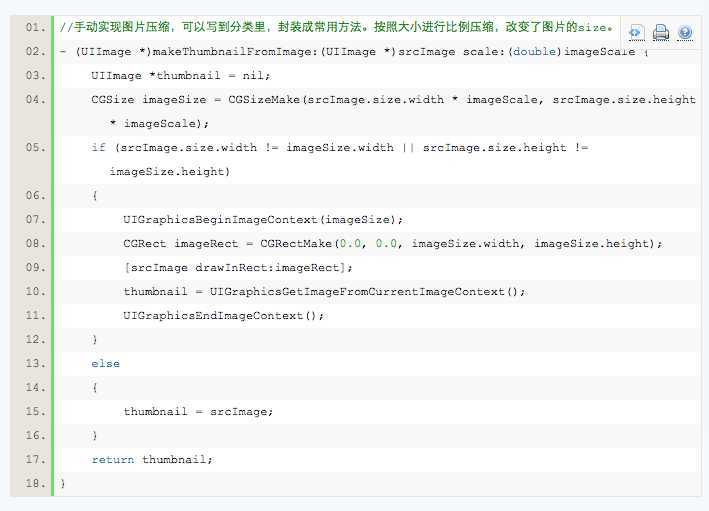The height and width of the screenshot is (511, 709).
Task: Click the 'CGSize imageSize = CGSizeMake' line
Action: (x=393, y=99)
